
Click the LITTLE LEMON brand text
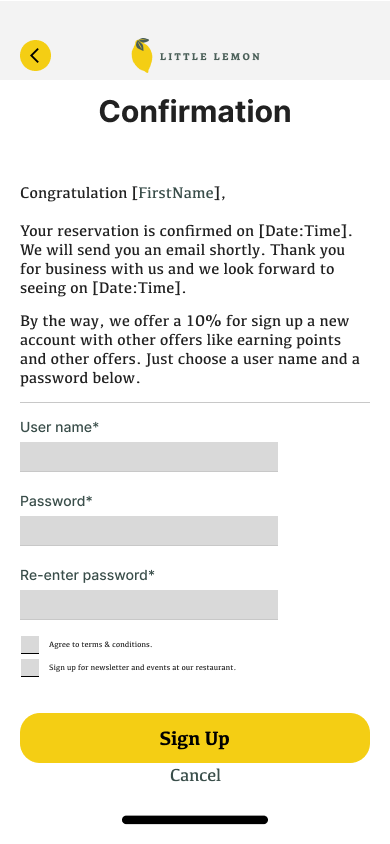210,56
